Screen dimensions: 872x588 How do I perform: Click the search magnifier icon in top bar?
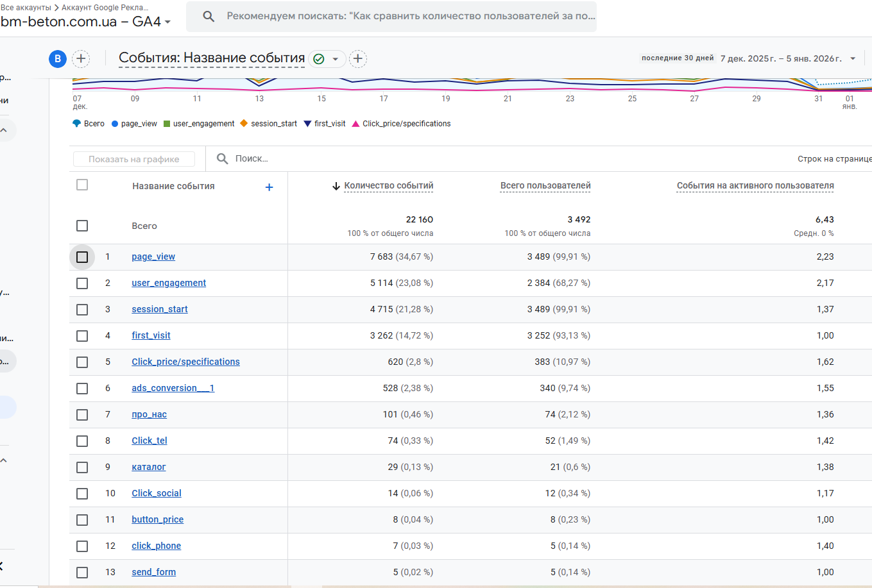click(x=209, y=17)
